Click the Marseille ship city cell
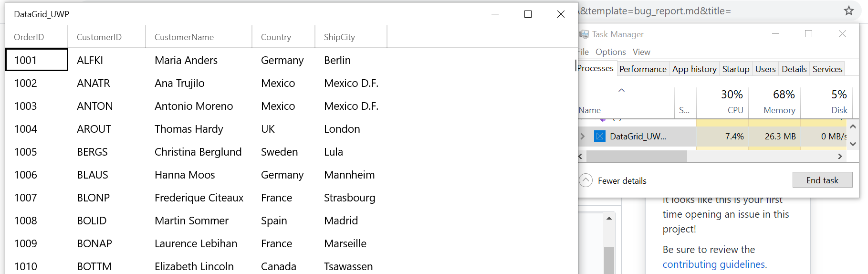868x274 pixels. coord(351,243)
